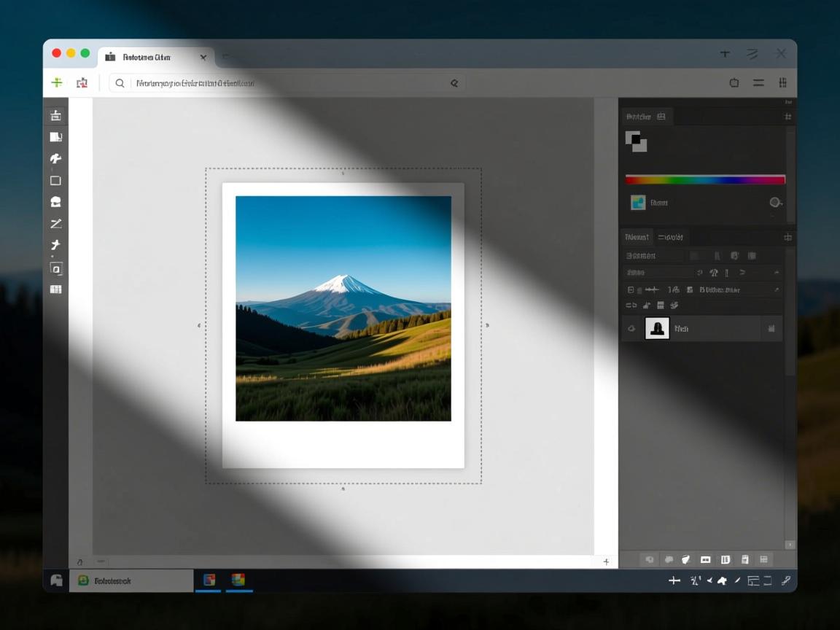Select the diagonal line tool in left toolbar

(x=55, y=224)
